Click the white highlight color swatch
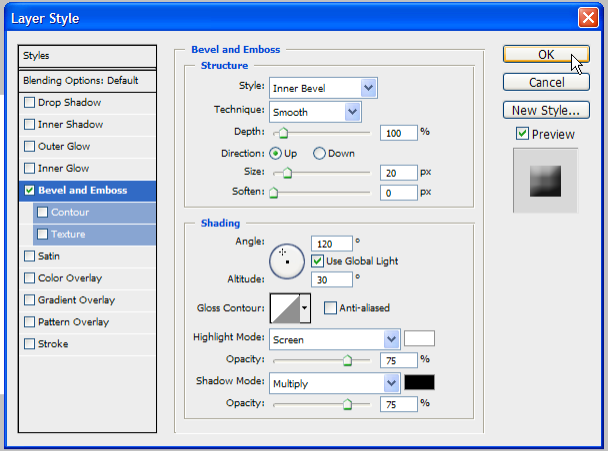The width and height of the screenshot is (608, 451). coord(419,338)
